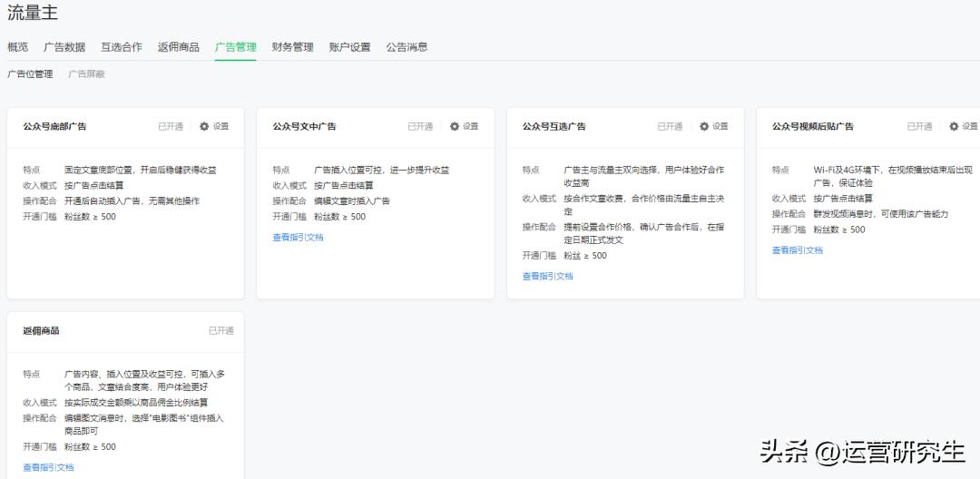980x479 pixels.
Task: Click gear icon on 公众号视频后贴广告 card
Action: point(954,126)
